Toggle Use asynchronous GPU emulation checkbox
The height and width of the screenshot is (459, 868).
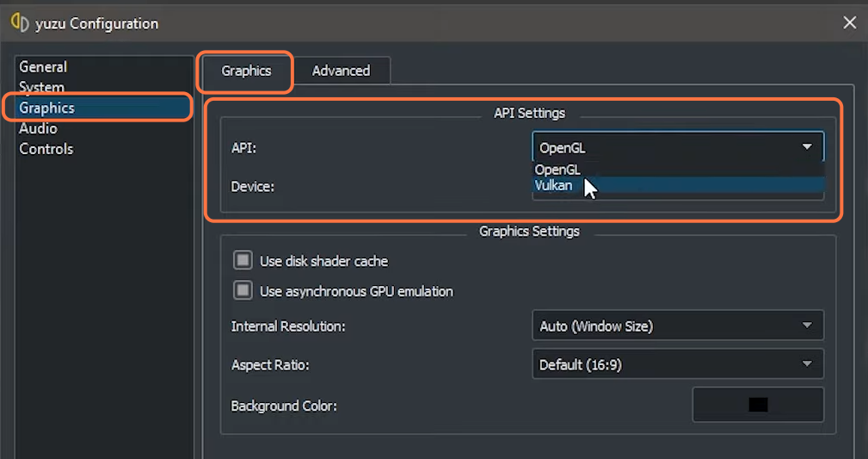pyautogui.click(x=243, y=290)
